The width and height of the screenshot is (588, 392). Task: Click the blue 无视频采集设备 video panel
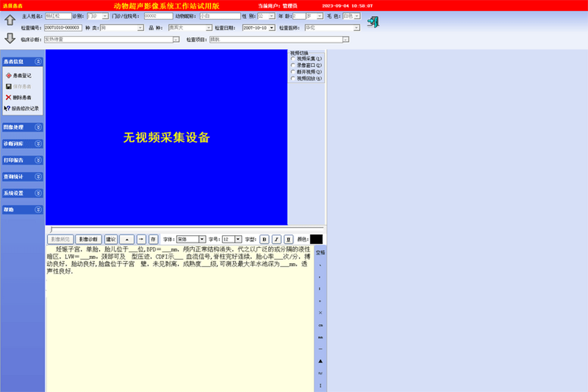tap(167, 137)
